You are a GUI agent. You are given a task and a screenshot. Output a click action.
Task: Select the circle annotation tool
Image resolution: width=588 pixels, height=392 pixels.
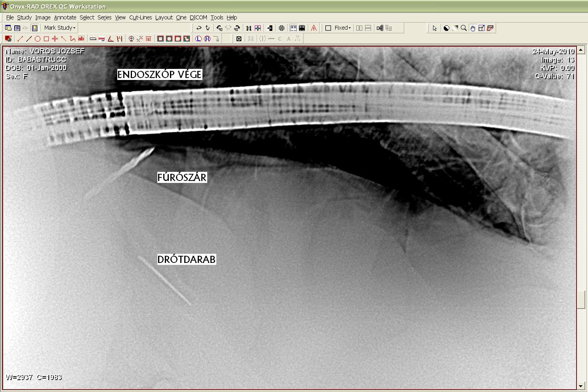[38, 39]
